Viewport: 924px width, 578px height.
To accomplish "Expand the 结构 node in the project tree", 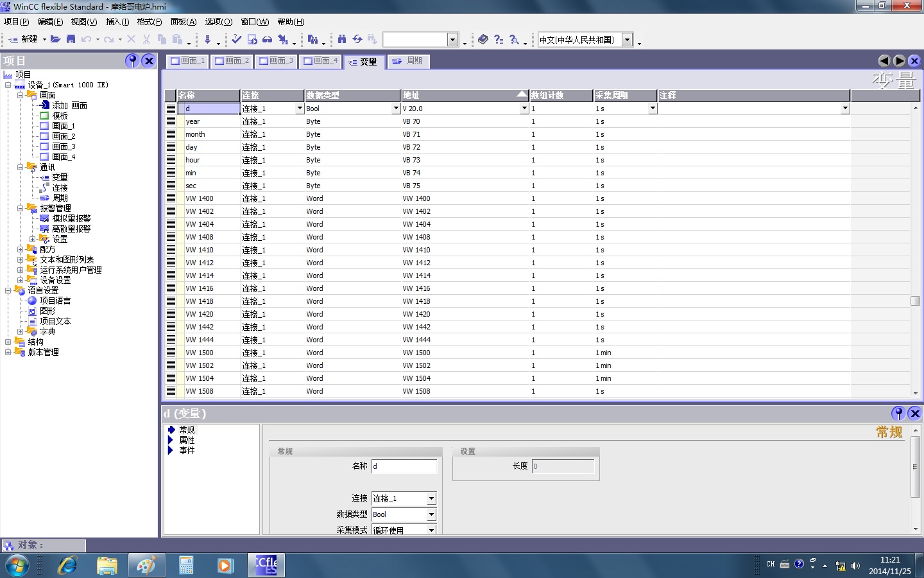I will pyautogui.click(x=8, y=342).
